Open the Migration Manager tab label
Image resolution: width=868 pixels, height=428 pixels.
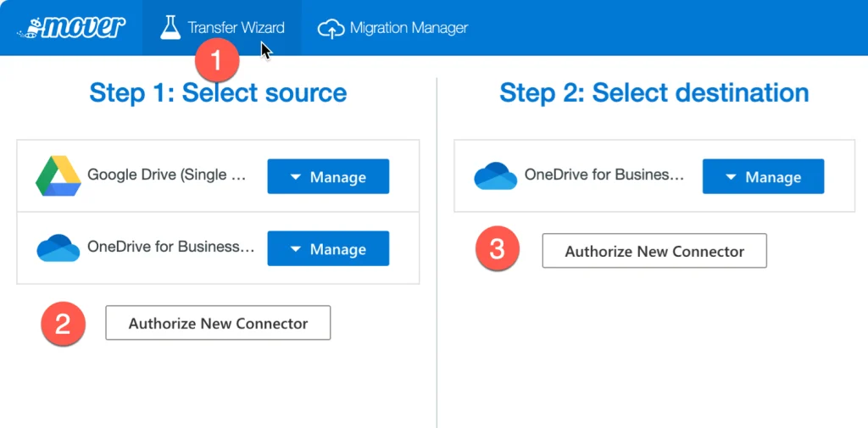(409, 28)
